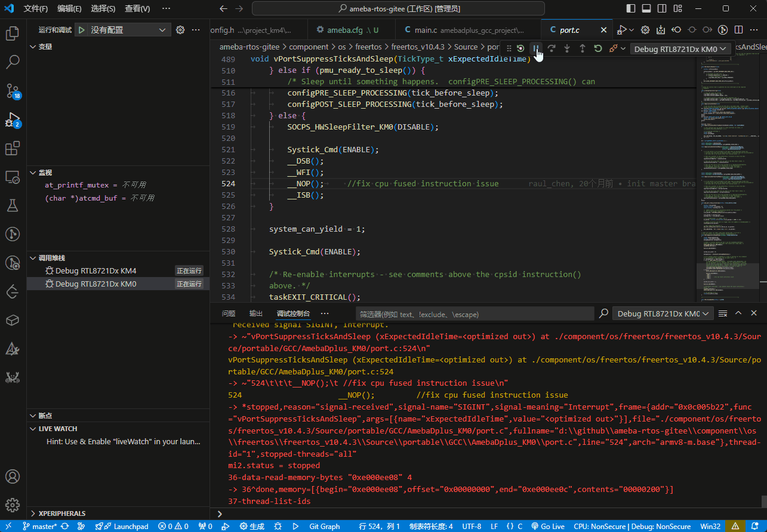Toggle the primary side bar layout button
The height and width of the screenshot is (532, 767).
coord(631,8)
